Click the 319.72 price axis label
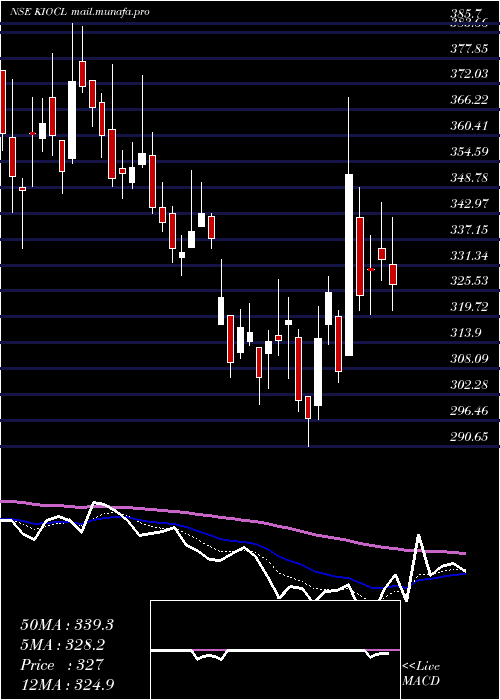Viewport: 500px width, 700px height. point(469,307)
